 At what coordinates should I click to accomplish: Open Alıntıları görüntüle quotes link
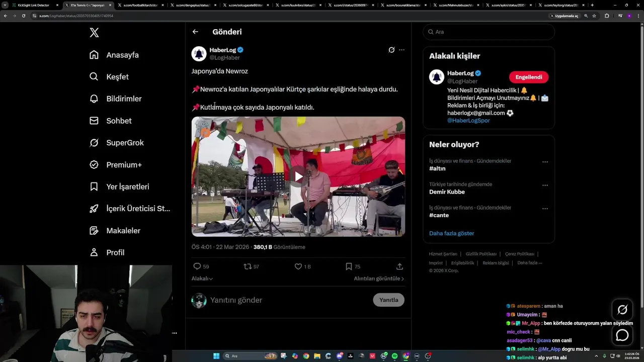[379, 279]
